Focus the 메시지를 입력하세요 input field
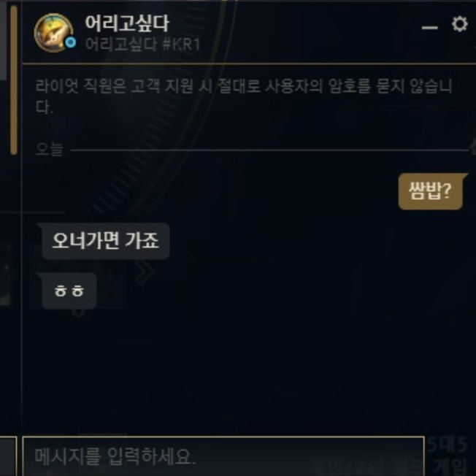 (x=223, y=456)
